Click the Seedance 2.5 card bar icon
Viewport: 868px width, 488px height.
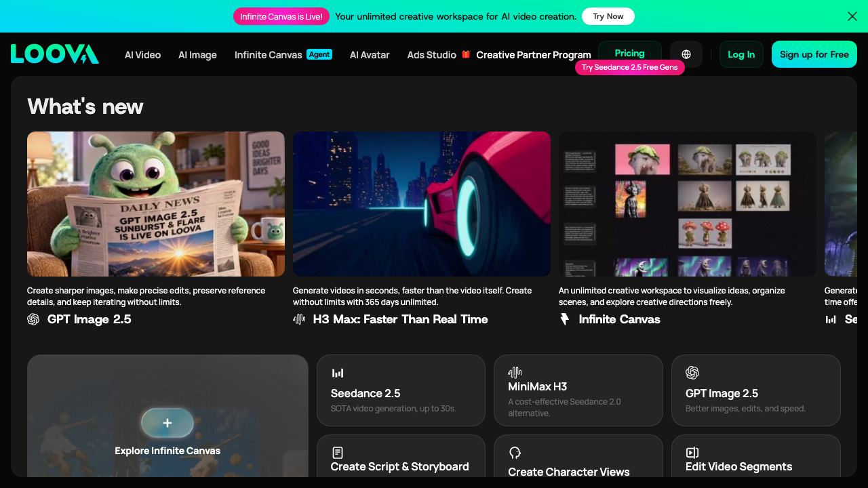(x=338, y=373)
